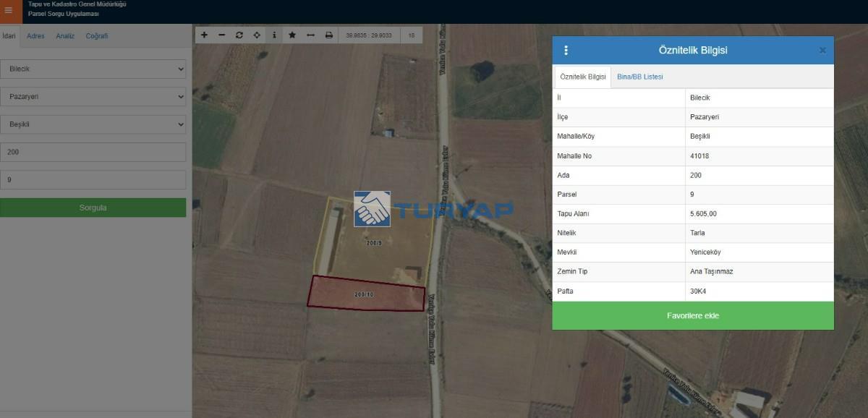Refresh the map view
Viewport: 868px width, 418px height.
pos(239,35)
